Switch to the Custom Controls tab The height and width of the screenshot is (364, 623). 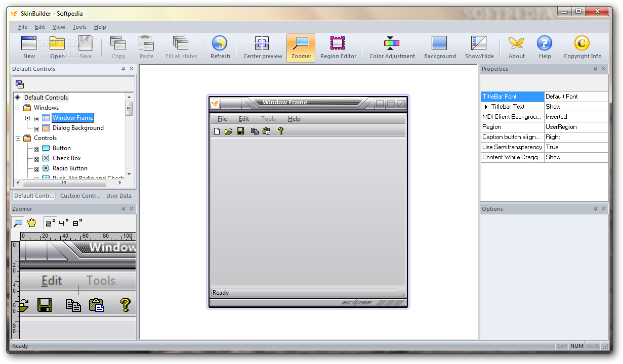(80, 196)
